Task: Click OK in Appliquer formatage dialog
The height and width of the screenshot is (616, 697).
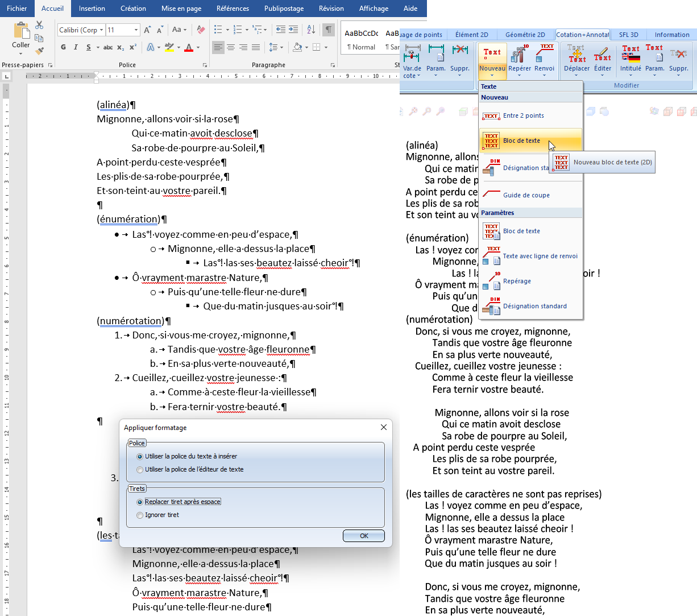Action: pos(364,536)
